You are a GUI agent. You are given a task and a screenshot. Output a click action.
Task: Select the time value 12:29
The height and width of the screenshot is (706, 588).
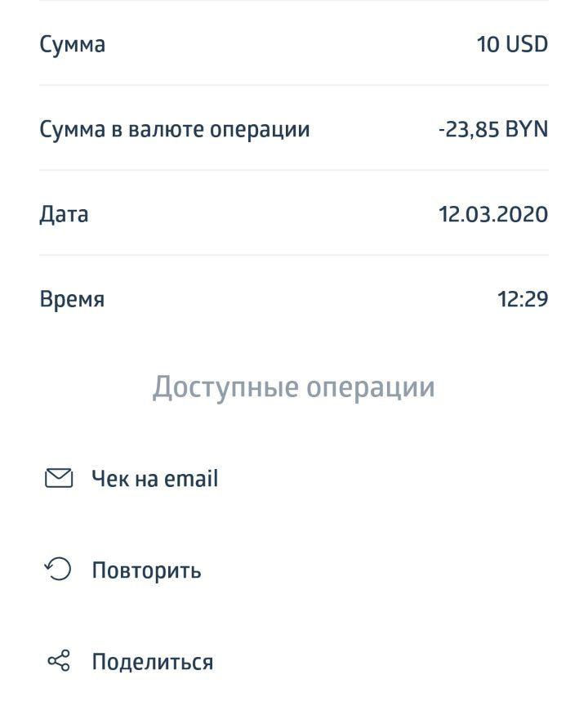523,299
